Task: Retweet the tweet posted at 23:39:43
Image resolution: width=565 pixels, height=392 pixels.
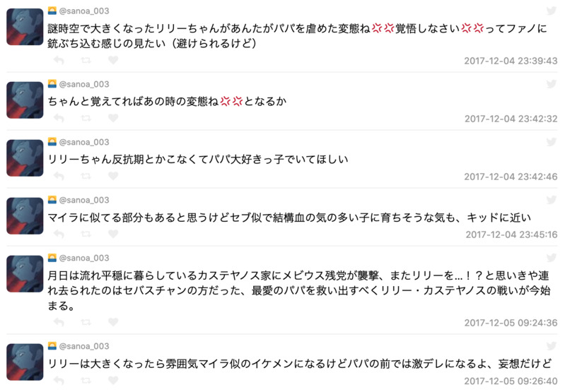Action: click(x=86, y=61)
